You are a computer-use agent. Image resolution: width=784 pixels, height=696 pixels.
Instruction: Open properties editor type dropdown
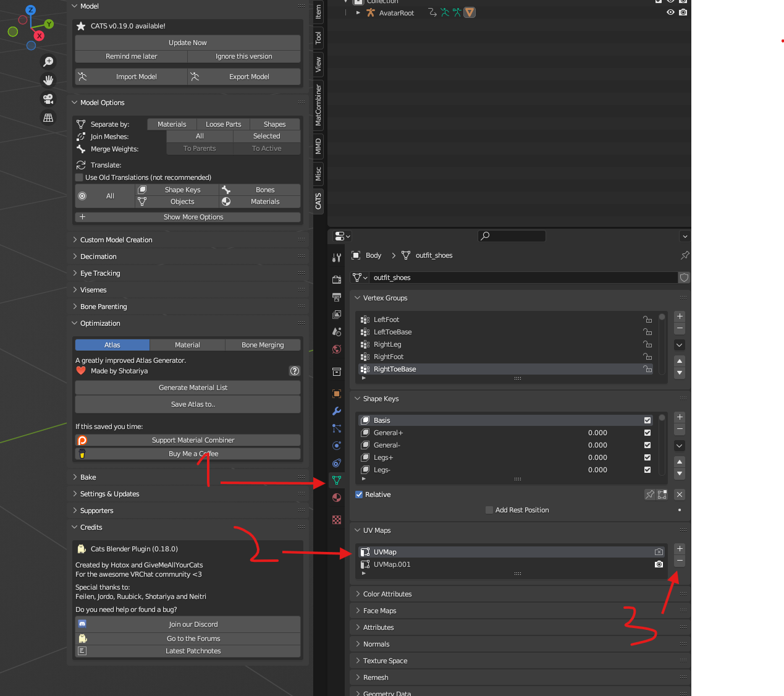click(342, 236)
